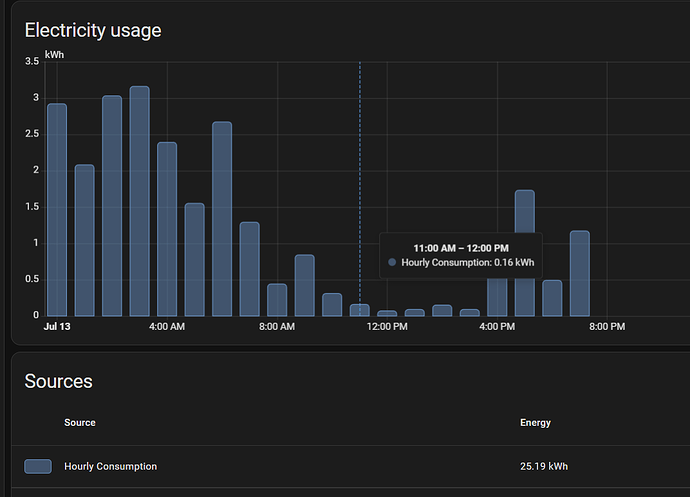Click the tooltip's 0.16 kWh reading
The height and width of the screenshot is (497, 690).
point(514,263)
